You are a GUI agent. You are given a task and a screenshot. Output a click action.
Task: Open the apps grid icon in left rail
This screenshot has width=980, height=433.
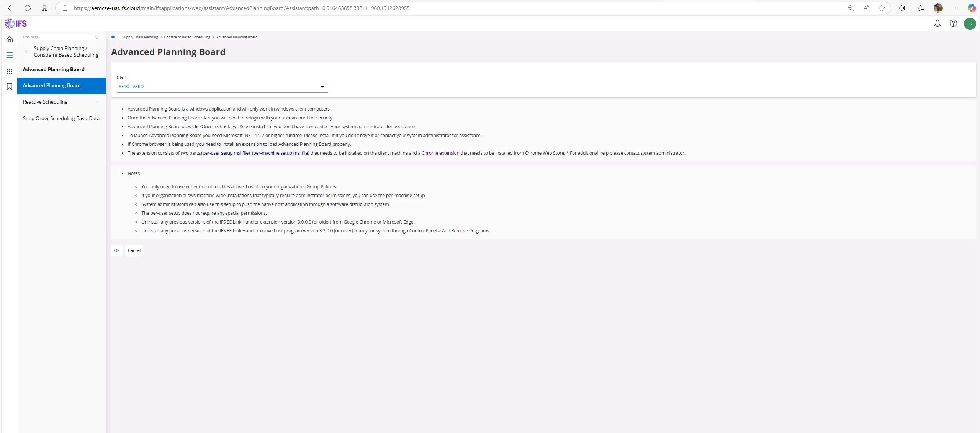pyautogui.click(x=10, y=71)
